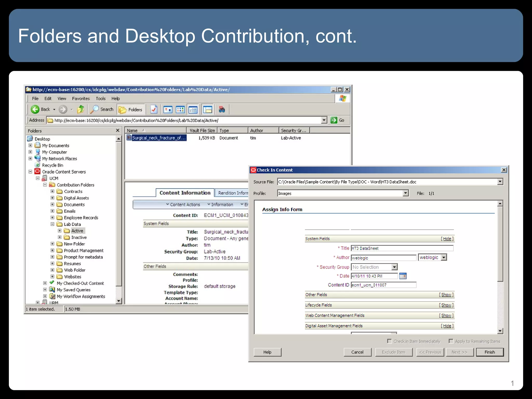Open the Author weblogic dropdown
This screenshot has height=399, width=532.
444,257
